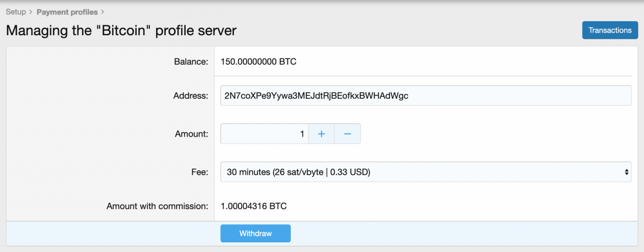Click the Address label
Screen dimensions: 644x252
pos(191,95)
